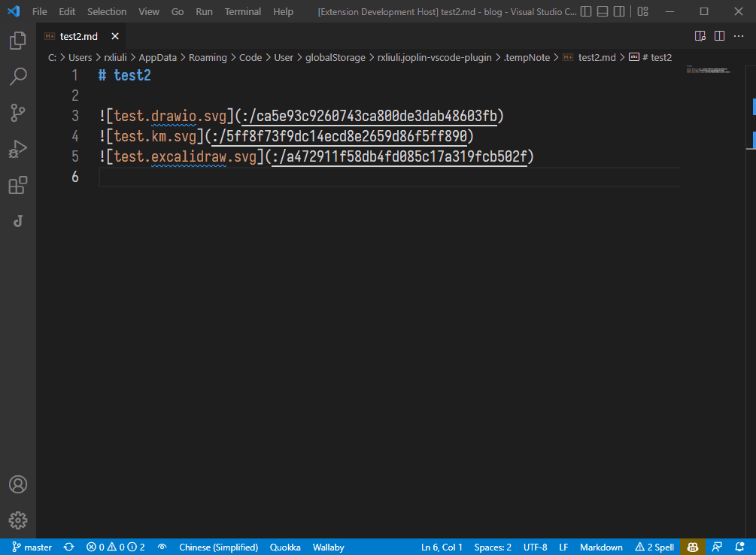Change the LF end of line sequence
The width and height of the screenshot is (756, 555).
pyautogui.click(x=563, y=547)
